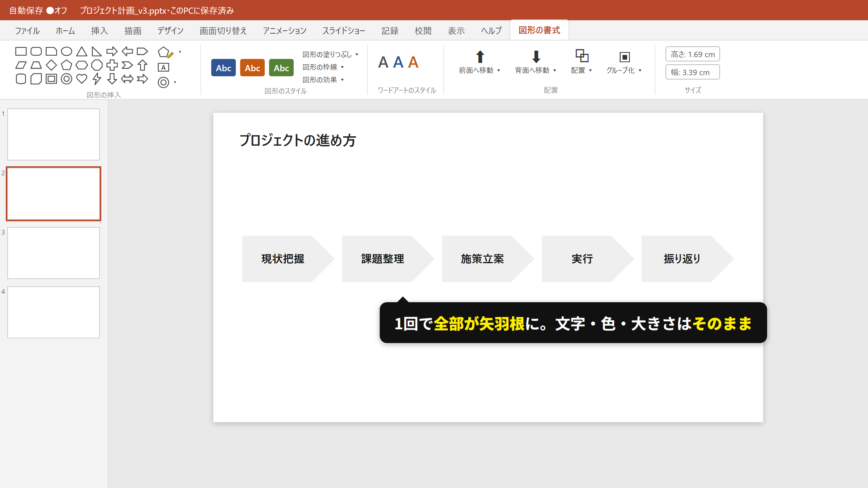Switch to the 表示 tab
868x488 pixels.
(456, 31)
